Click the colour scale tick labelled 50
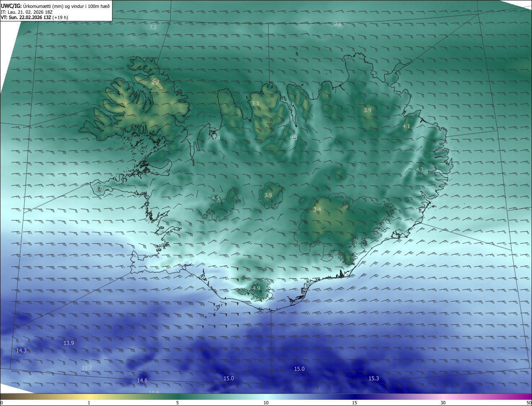The width and height of the screenshot is (532, 406). point(529,403)
